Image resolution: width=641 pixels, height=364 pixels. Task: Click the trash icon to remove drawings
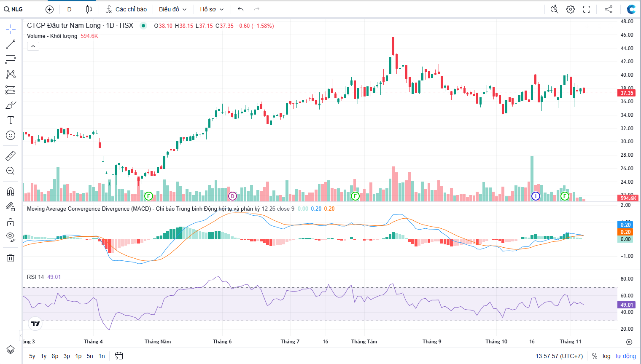tap(11, 258)
